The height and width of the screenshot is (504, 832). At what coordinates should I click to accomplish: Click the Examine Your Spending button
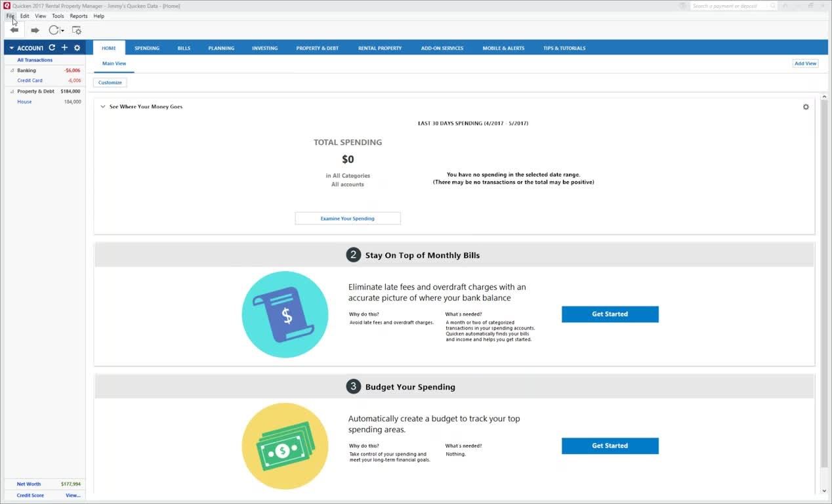[347, 219]
